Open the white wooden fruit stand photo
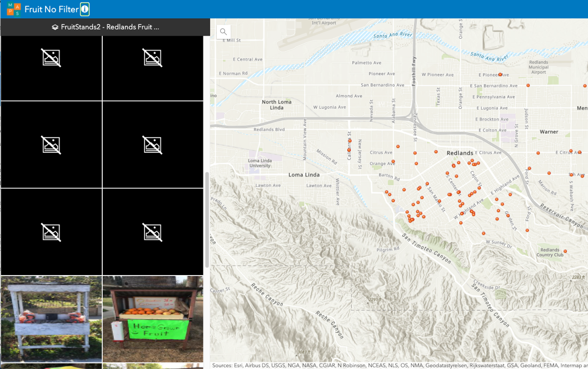Screen dimensions: 588x369 pos(51,319)
